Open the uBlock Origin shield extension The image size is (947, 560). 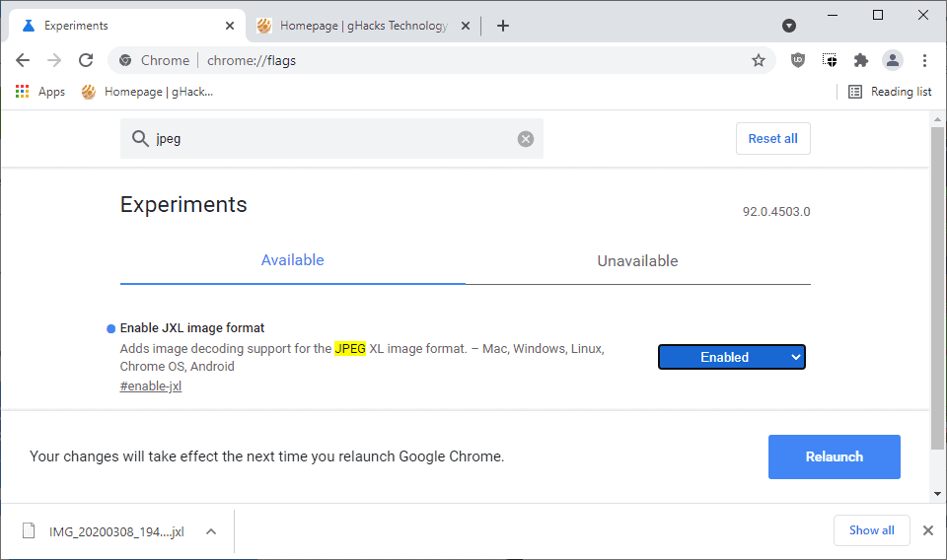[x=798, y=60]
